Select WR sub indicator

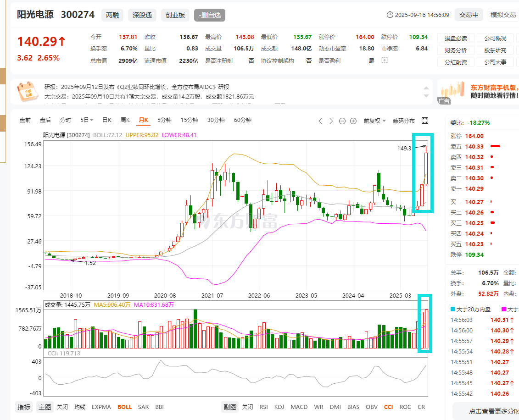click(318, 407)
